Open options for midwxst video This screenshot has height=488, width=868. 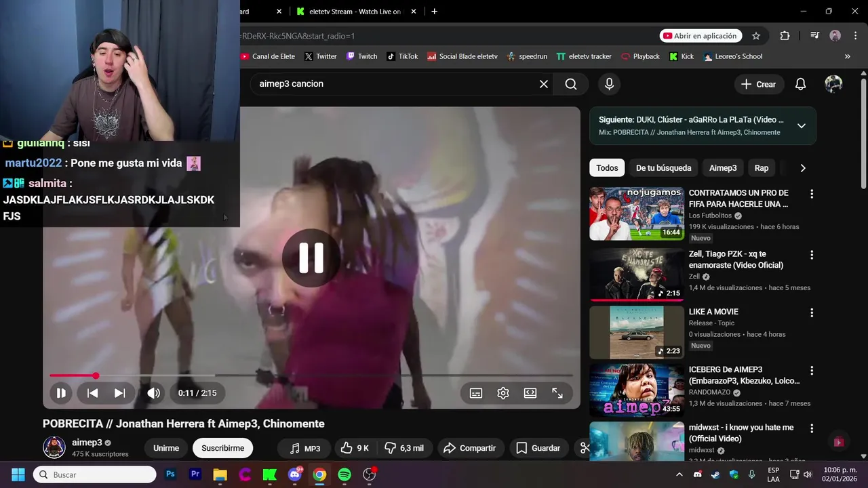(811, 428)
